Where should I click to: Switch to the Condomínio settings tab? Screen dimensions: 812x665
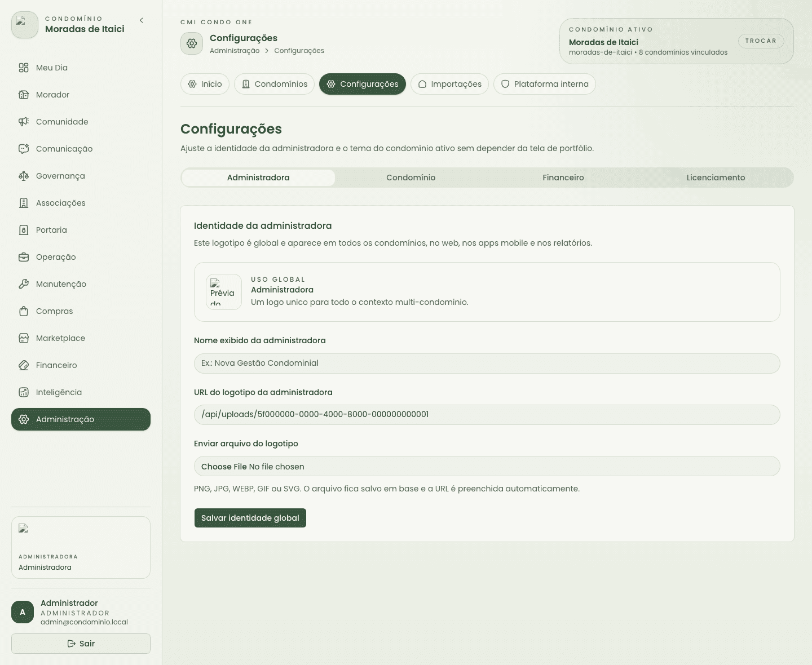411,178
